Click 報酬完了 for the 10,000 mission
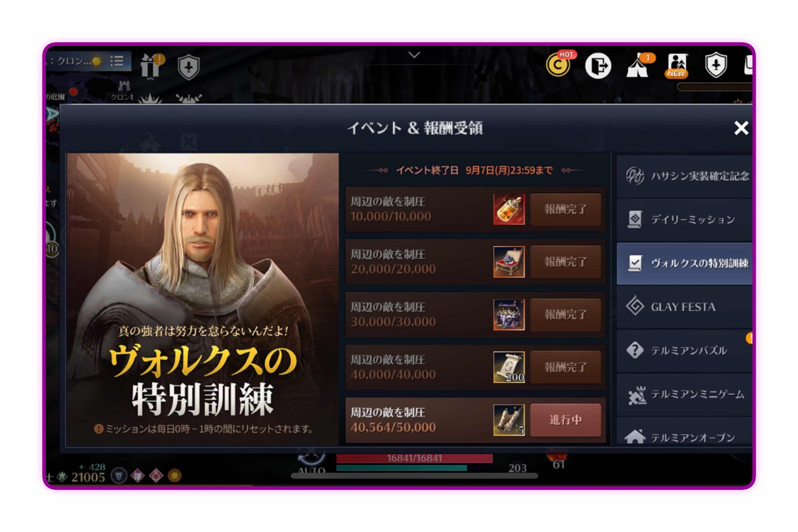The image size is (798, 532). [566, 209]
